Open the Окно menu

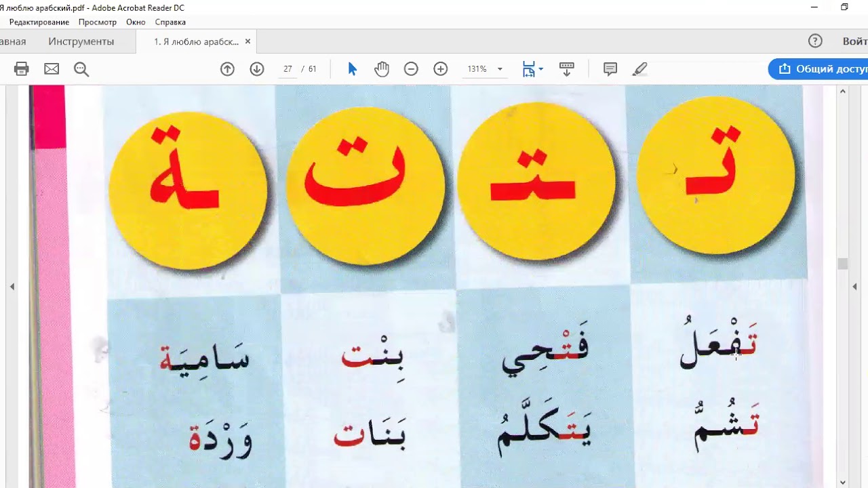point(136,22)
